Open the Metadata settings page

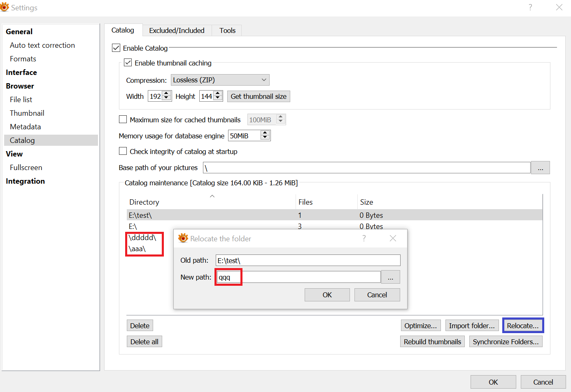26,127
